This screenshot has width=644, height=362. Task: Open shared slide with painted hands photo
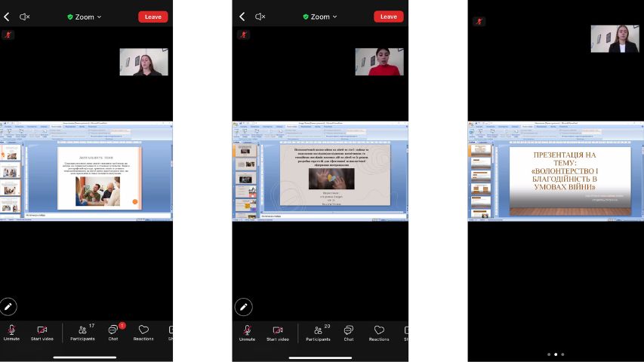click(335, 175)
